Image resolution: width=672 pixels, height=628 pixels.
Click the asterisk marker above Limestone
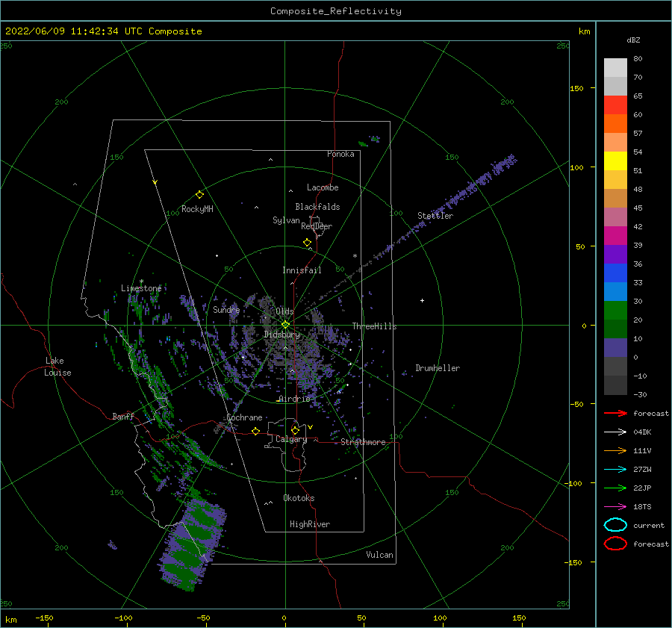tap(141, 282)
